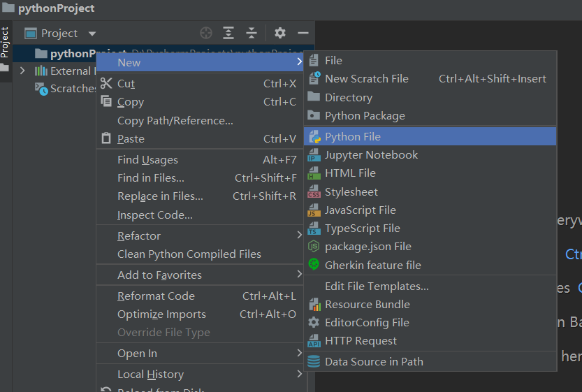This screenshot has width=582, height=392.
Task: Expand the Refactor submenu
Action: (x=299, y=236)
